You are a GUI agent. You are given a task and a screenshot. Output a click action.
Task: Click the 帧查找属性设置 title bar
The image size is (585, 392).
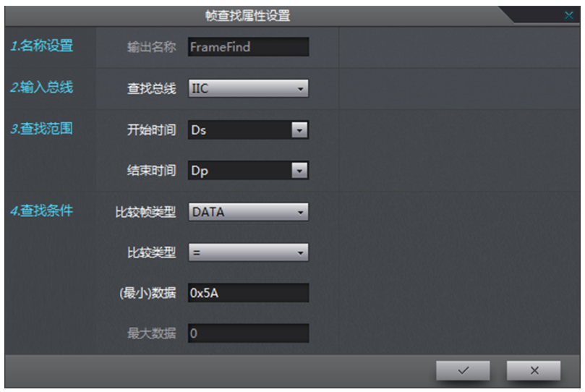pos(248,16)
